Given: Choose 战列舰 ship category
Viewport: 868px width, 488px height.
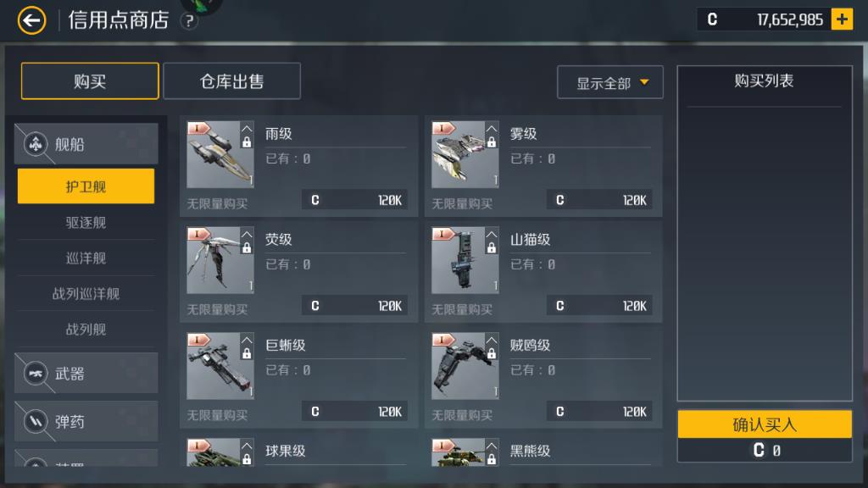Looking at the screenshot, I should tap(86, 330).
